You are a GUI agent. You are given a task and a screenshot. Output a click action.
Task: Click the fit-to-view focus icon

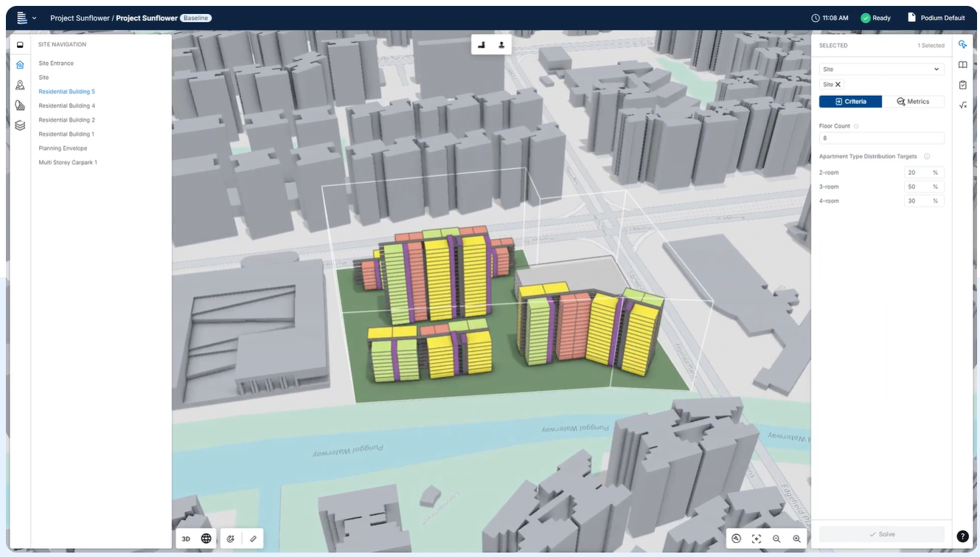click(757, 539)
